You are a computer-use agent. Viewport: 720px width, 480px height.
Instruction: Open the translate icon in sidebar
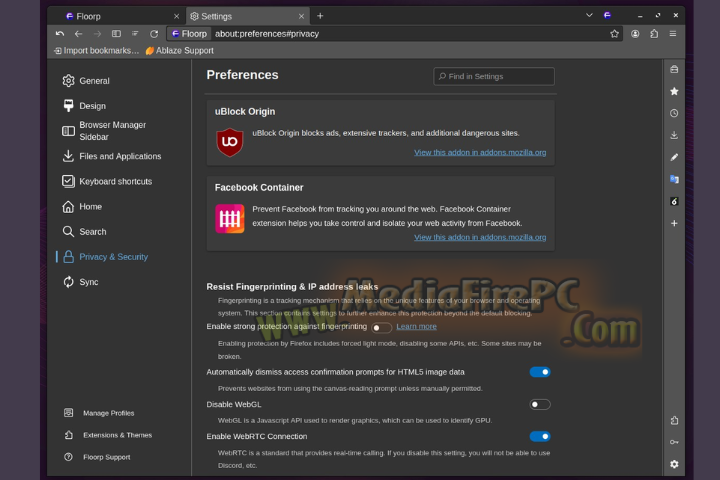pyautogui.click(x=674, y=179)
